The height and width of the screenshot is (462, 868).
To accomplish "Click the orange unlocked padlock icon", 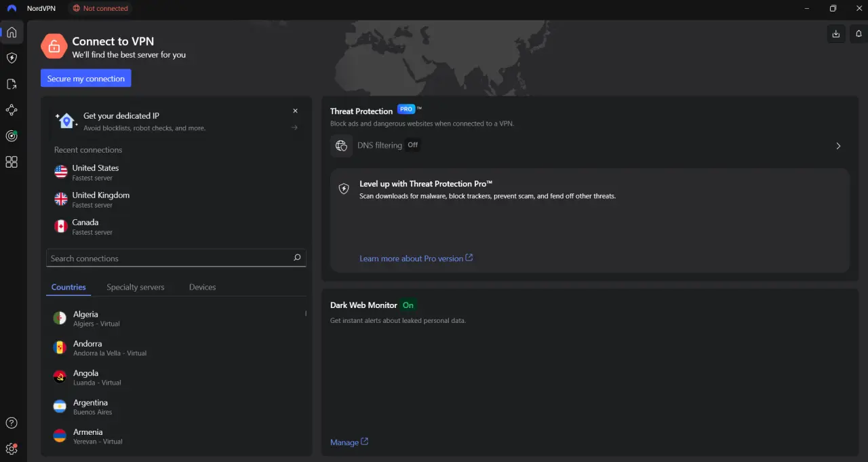I will (x=54, y=46).
